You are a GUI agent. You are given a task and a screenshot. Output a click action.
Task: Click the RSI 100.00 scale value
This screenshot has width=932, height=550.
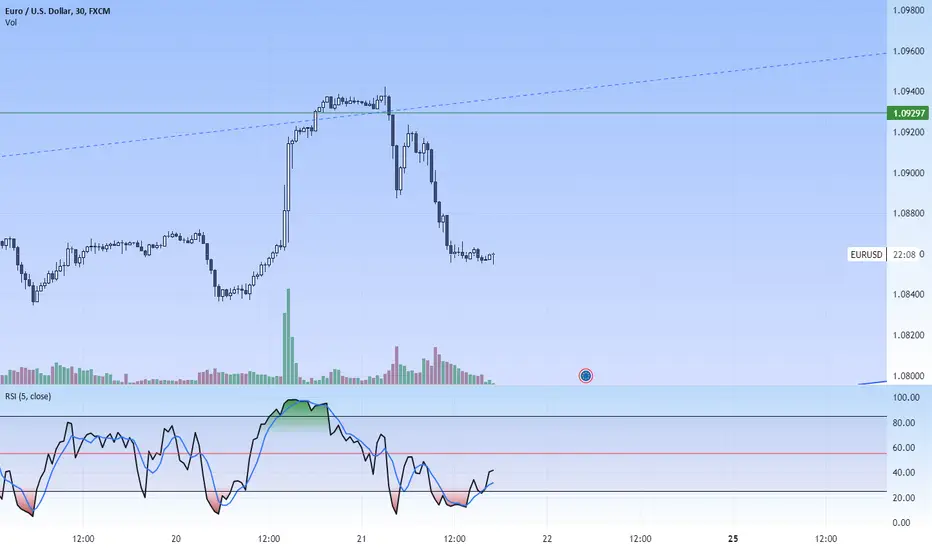[x=906, y=397]
